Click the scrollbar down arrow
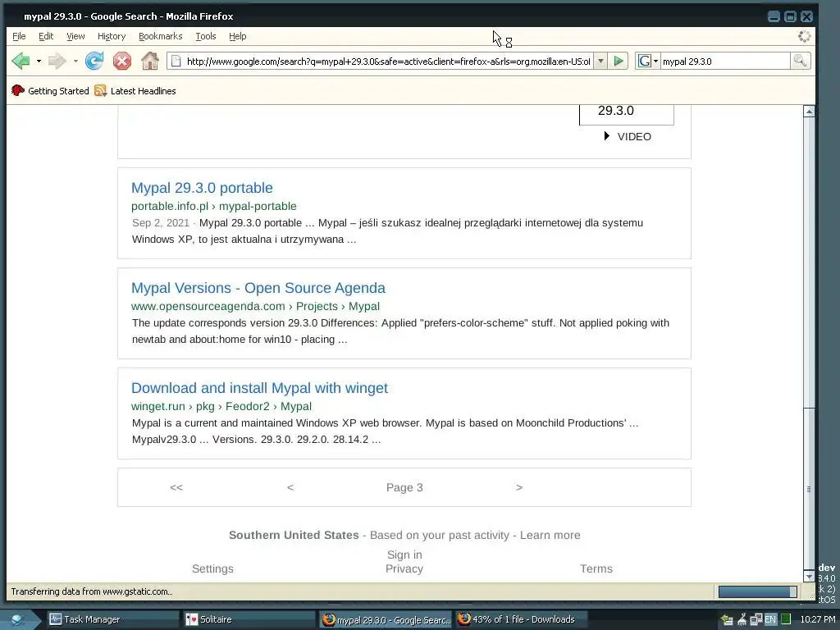 click(809, 577)
